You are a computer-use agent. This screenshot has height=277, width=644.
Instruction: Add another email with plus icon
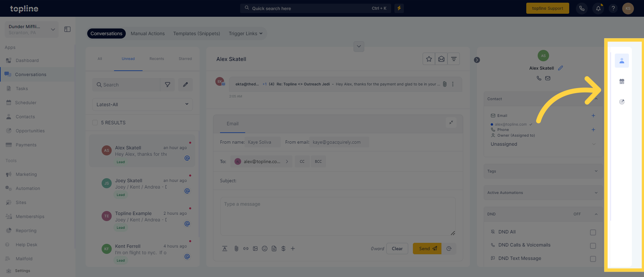pos(593,116)
